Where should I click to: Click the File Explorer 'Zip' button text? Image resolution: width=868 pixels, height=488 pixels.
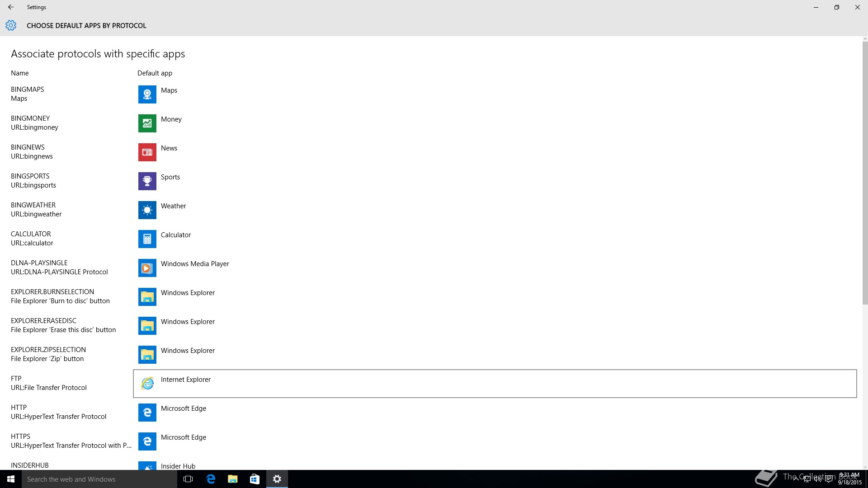[47, 359]
